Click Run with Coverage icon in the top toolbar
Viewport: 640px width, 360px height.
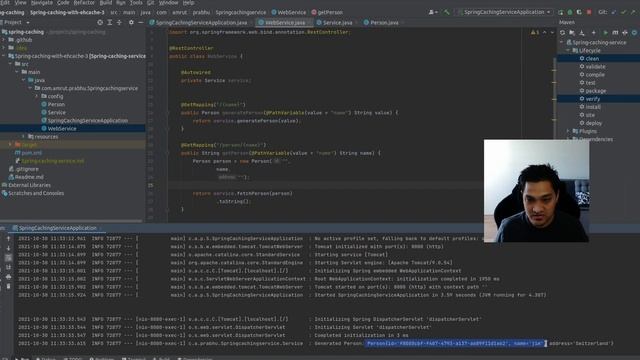579,12
